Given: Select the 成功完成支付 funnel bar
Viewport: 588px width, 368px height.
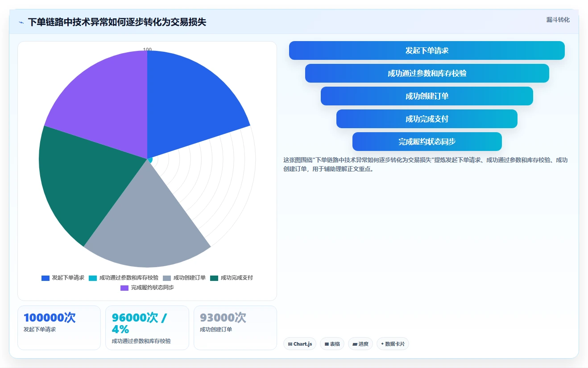Looking at the screenshot, I should [x=427, y=119].
